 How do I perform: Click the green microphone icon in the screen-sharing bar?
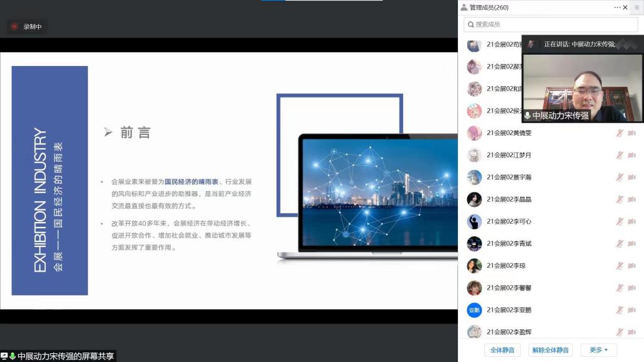click(13, 356)
